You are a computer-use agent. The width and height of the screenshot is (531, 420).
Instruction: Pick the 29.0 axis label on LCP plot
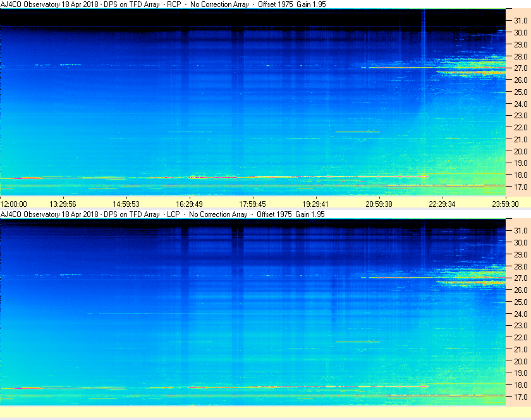[521, 254]
